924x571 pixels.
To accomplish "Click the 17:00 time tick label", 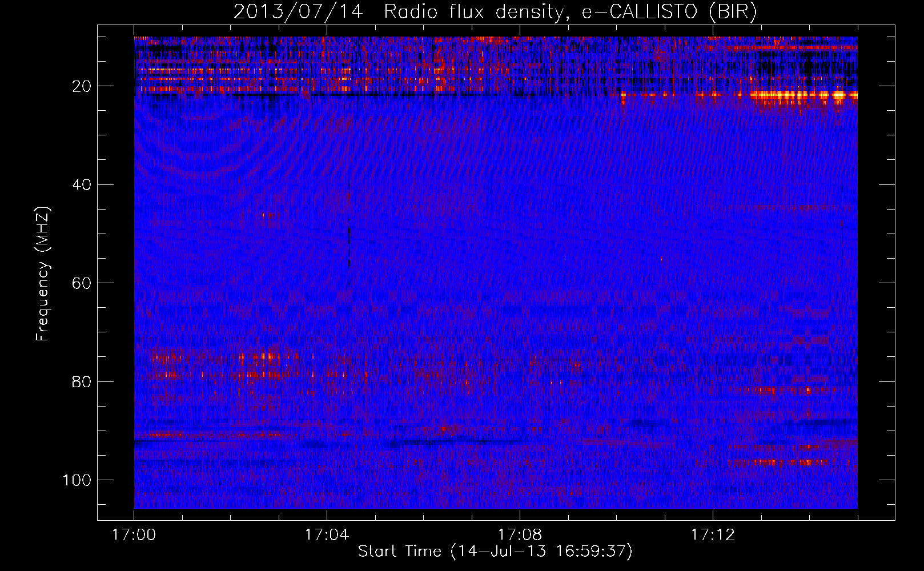I will tap(134, 535).
